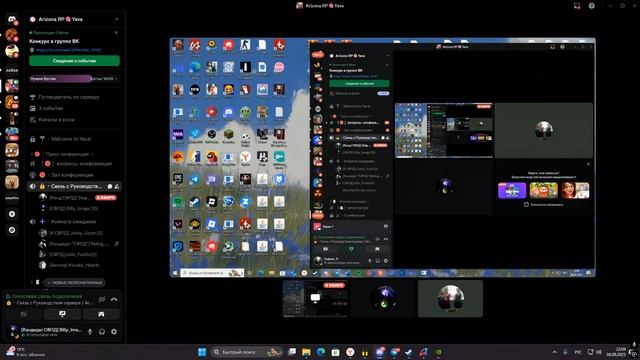The height and width of the screenshot is (360, 640).
Task: Toggle noise suppression icon in voice panel
Action: [x=102, y=299]
